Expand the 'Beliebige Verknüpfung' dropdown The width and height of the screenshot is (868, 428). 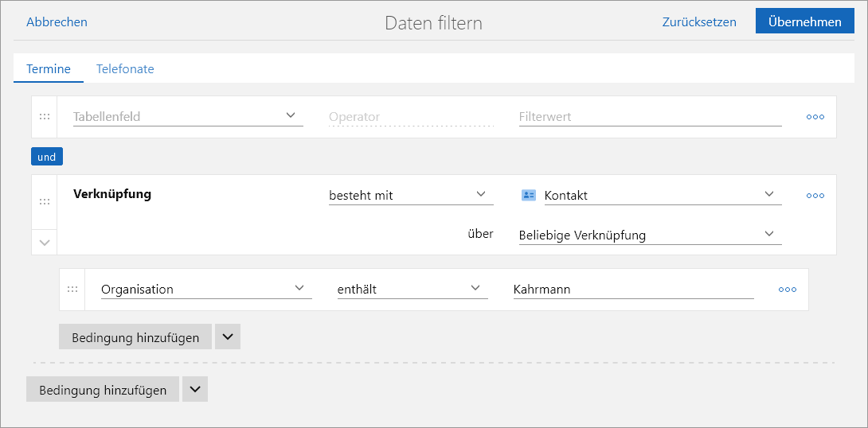649,235
